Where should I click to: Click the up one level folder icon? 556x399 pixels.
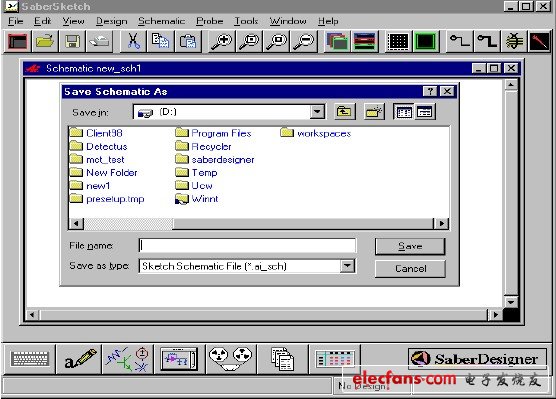(344, 112)
